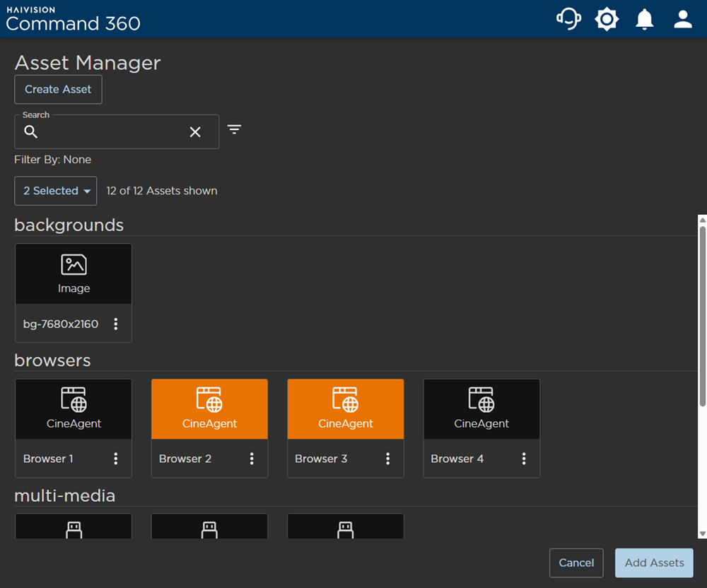Screen dimensions: 707x588
Task: Click the Browser 2 asset name
Action: pos(185,459)
